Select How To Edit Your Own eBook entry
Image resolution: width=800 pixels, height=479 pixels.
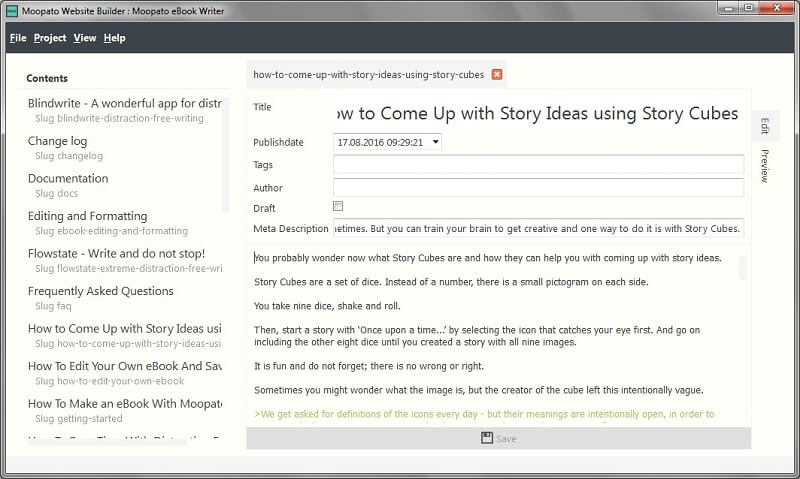(x=124, y=366)
